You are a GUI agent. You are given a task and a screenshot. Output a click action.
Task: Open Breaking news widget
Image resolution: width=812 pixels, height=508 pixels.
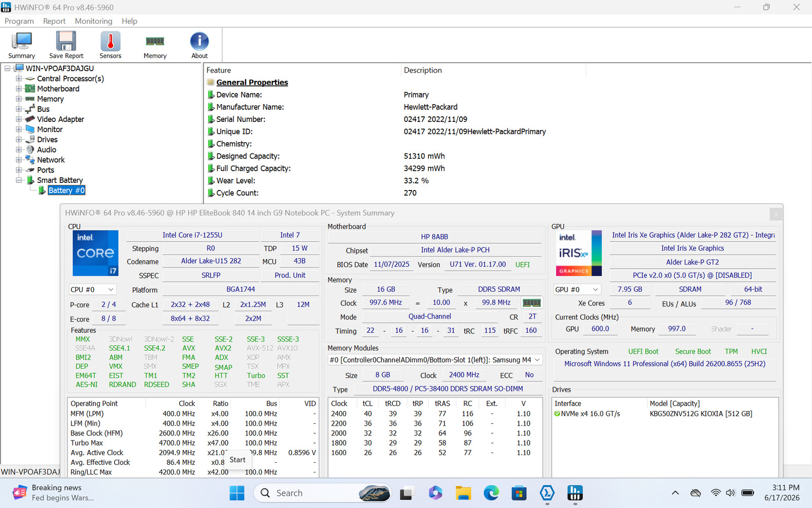coord(53,493)
